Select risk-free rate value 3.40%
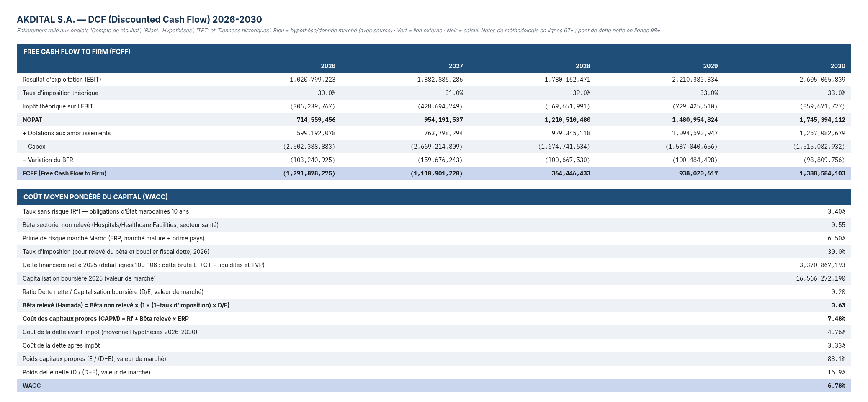 [x=836, y=211]
